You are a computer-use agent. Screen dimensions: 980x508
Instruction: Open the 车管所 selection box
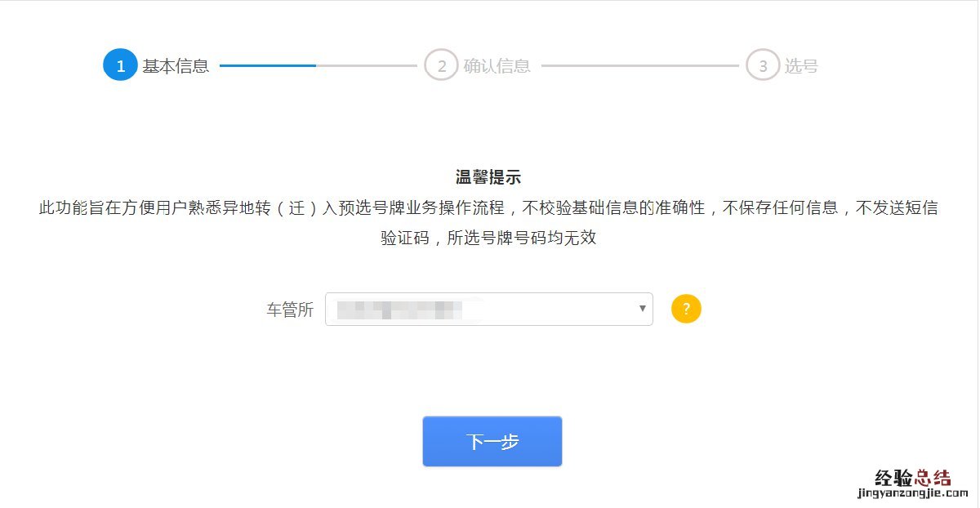(x=489, y=309)
